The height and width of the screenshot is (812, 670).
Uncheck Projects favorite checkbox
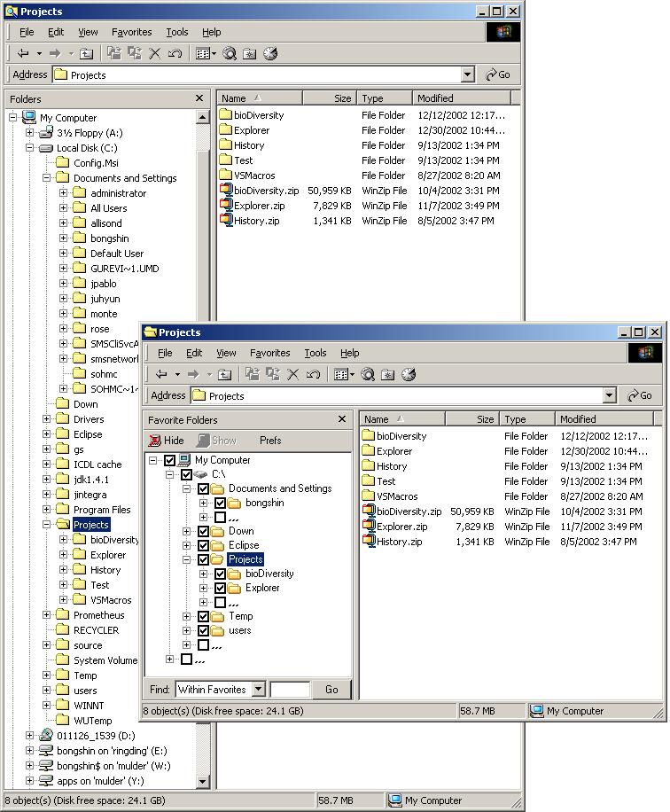(x=204, y=559)
